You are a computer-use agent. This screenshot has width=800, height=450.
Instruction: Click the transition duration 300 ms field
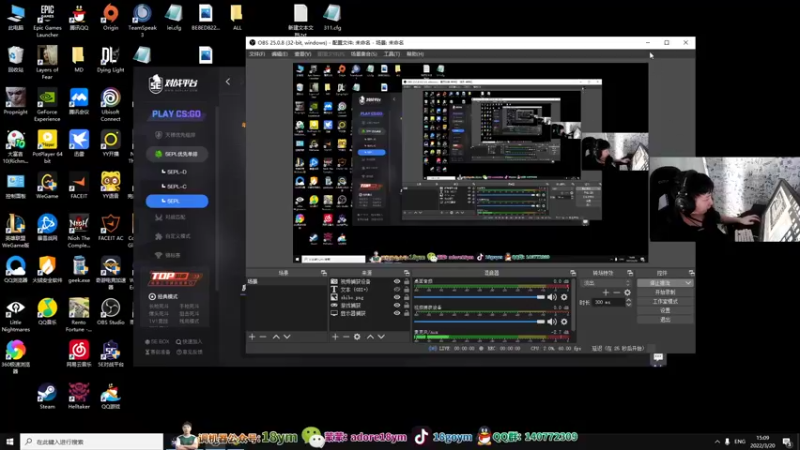609,303
